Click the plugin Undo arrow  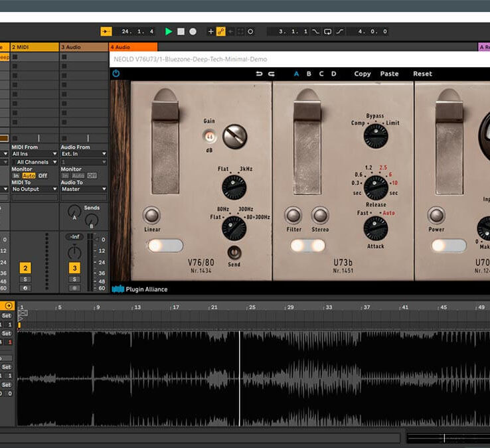point(259,74)
